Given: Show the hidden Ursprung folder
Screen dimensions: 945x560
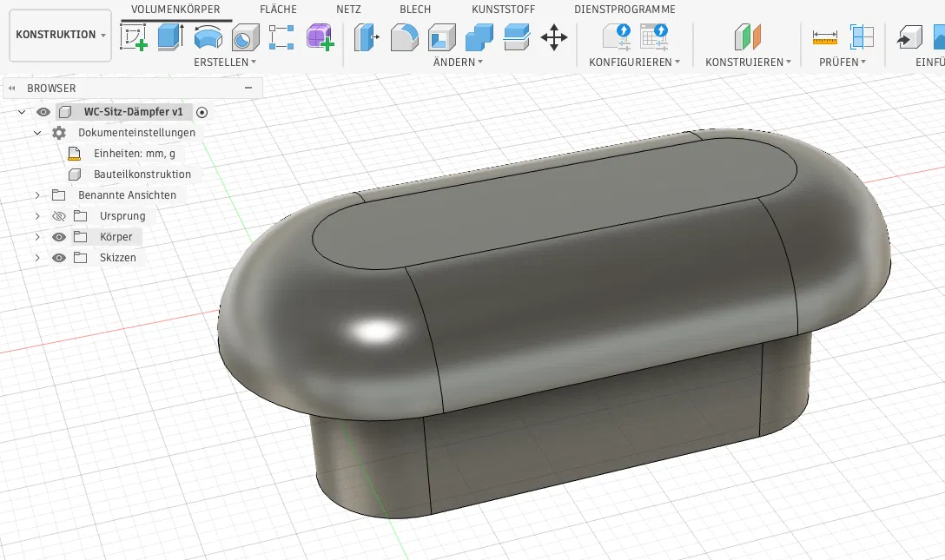Looking at the screenshot, I should (58, 216).
